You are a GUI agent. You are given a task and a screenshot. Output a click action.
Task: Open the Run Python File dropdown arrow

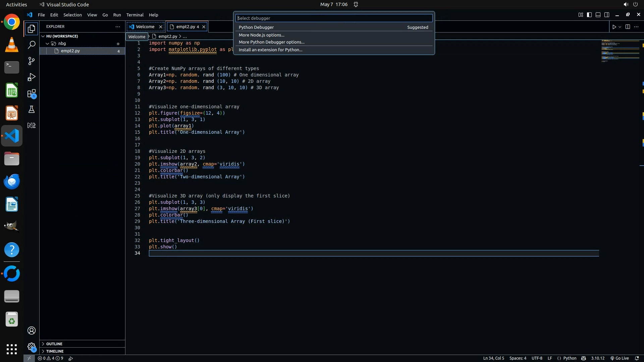[x=620, y=27]
